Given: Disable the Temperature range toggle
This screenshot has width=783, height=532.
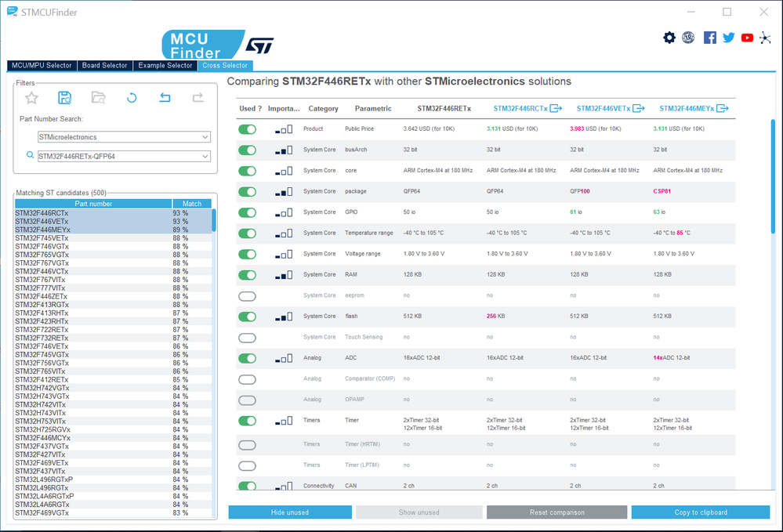Looking at the screenshot, I should 247,233.
